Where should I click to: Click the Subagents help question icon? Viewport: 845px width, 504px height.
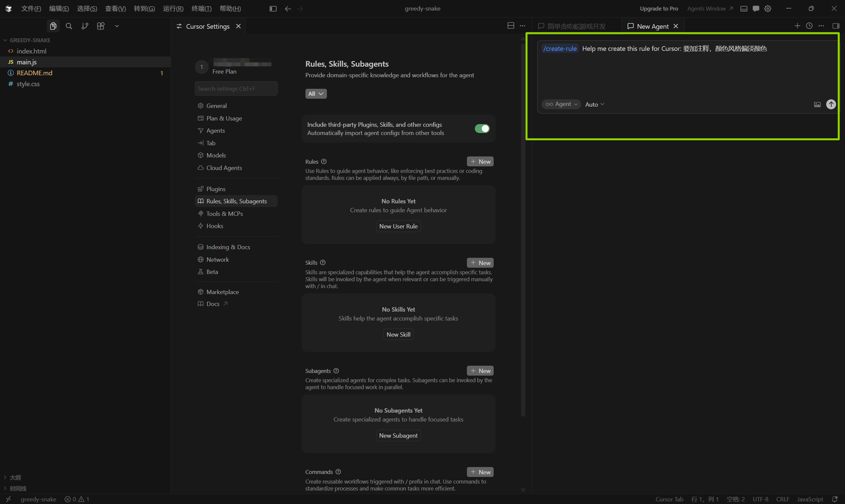tap(336, 371)
